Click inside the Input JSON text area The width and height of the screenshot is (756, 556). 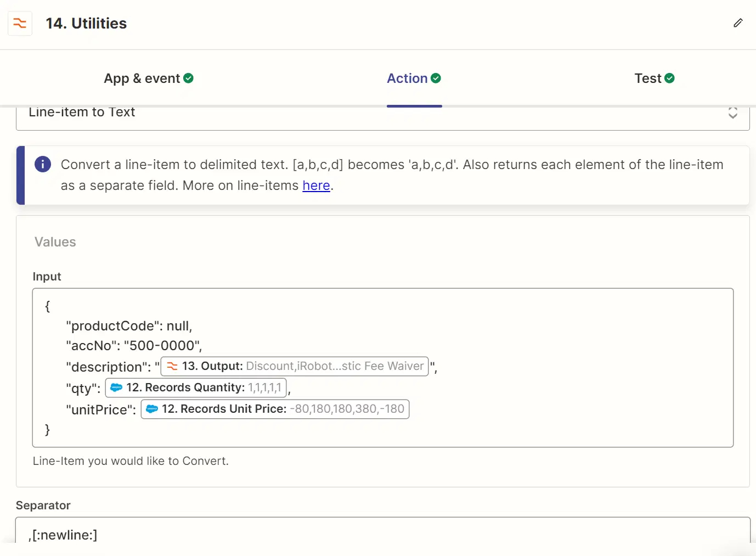coord(383,368)
